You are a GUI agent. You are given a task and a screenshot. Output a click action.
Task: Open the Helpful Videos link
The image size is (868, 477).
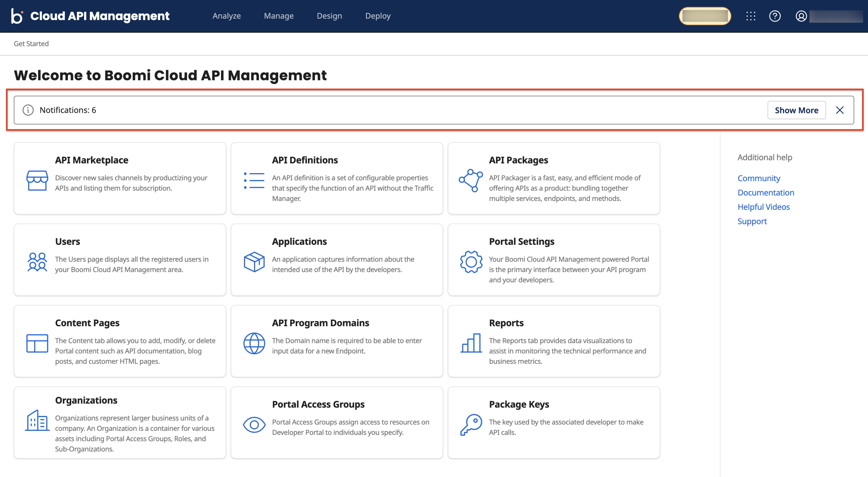coord(763,207)
